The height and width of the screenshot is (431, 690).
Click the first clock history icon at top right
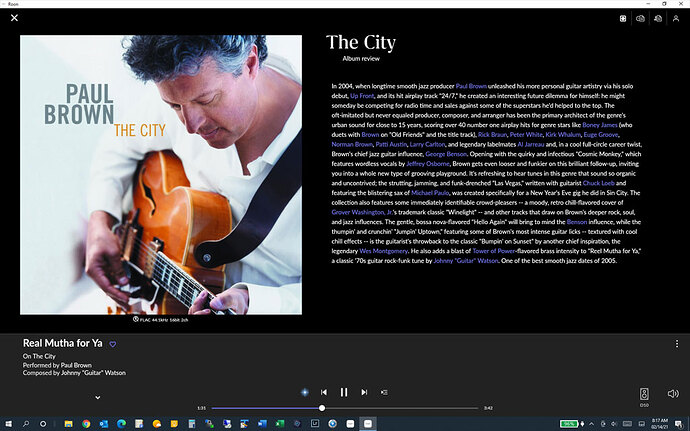tap(640, 18)
